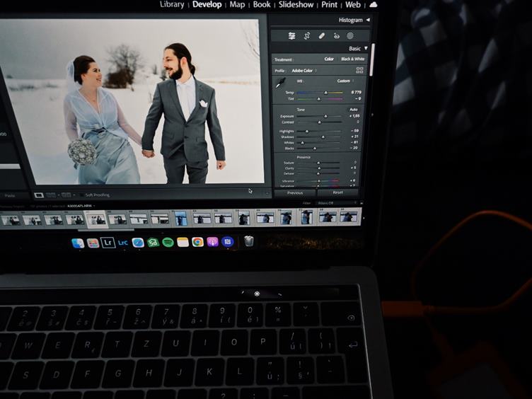The width and height of the screenshot is (532, 399).
Task: Select the Develop module
Action: click(x=207, y=5)
